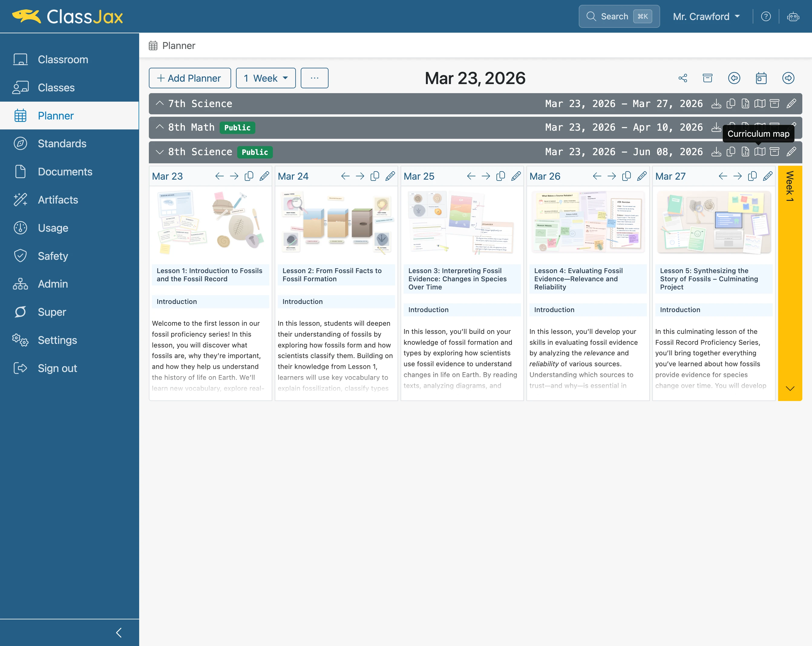
Task: Open Classroom in the sidebar
Action: 70,60
